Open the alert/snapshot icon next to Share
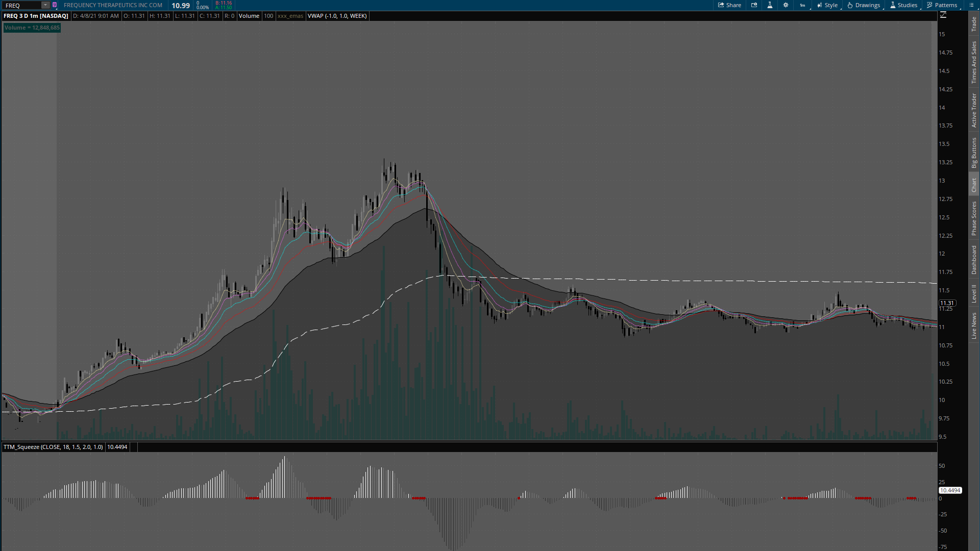 (x=754, y=5)
